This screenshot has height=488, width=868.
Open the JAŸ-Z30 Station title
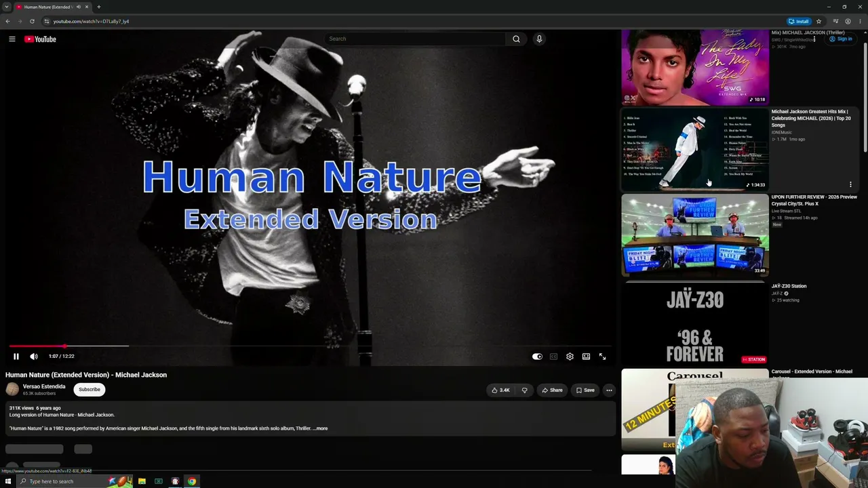[789, 286]
